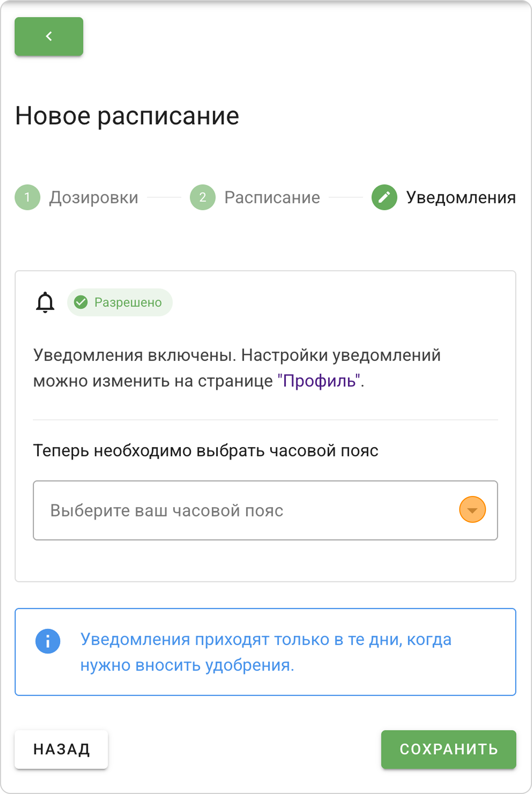Image resolution: width=532 pixels, height=794 pixels.
Task: Click the pencil icon of the Уведомления step
Action: click(x=384, y=197)
